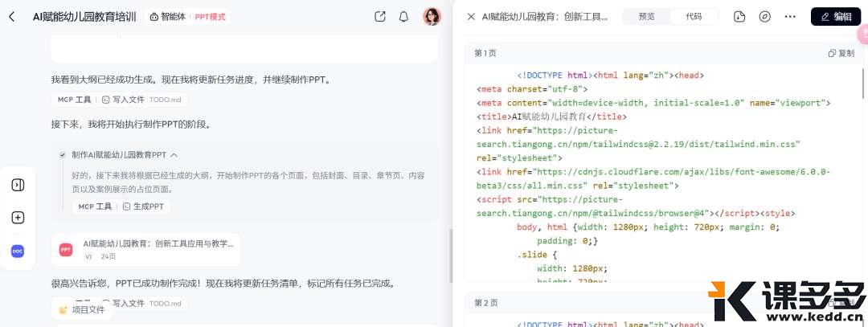Image resolution: width=868 pixels, height=327 pixels.
Task: Open the PPT file card AI赋能幼儿园教育：创新工具应用
Action: pos(145,250)
